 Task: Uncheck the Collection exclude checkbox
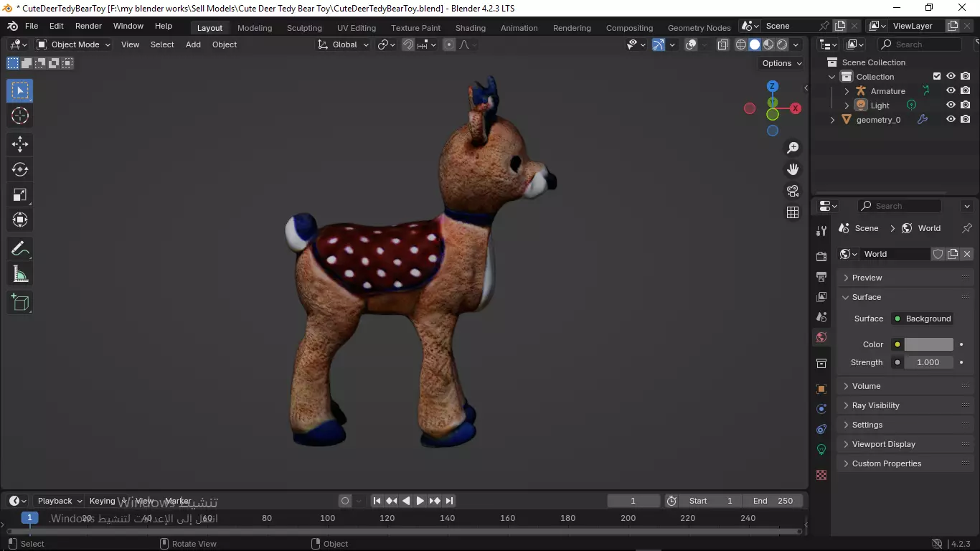point(936,76)
